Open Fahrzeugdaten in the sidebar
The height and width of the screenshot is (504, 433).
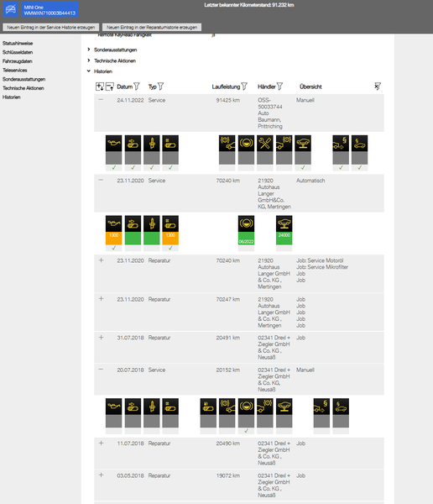coord(18,61)
